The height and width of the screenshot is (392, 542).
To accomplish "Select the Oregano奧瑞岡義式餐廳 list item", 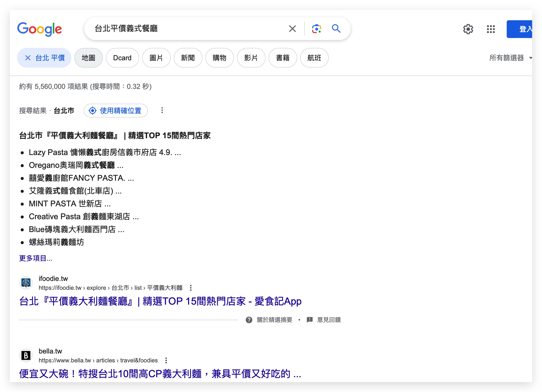I will 76,165.
